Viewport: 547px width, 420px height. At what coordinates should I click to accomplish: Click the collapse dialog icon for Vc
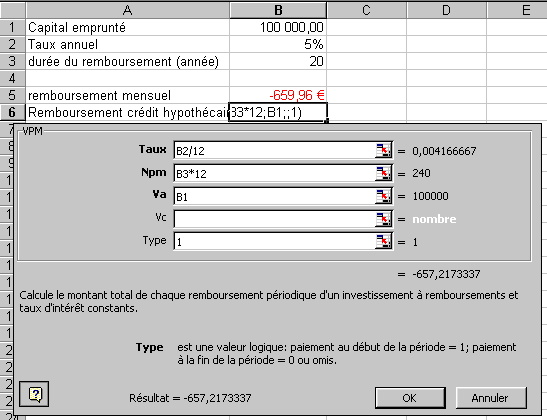(x=383, y=219)
